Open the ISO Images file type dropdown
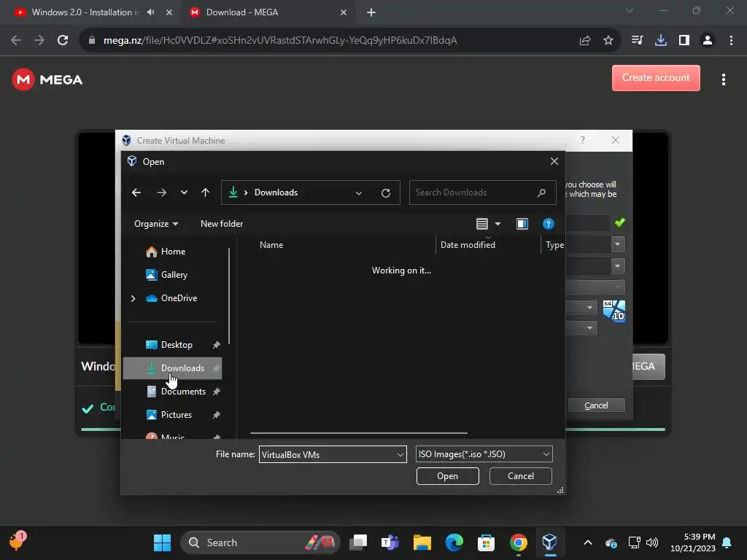The height and width of the screenshot is (560, 747). [x=484, y=454]
